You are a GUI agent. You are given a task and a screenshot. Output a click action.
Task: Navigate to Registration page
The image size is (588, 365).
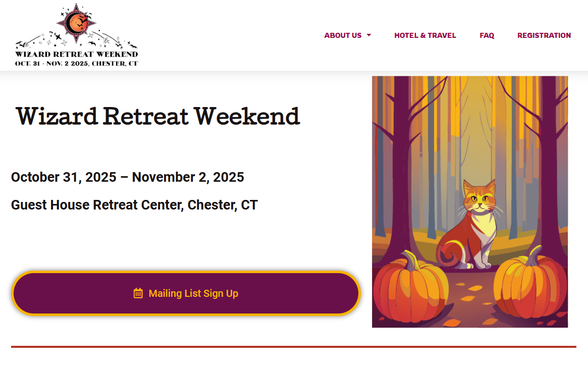(544, 35)
